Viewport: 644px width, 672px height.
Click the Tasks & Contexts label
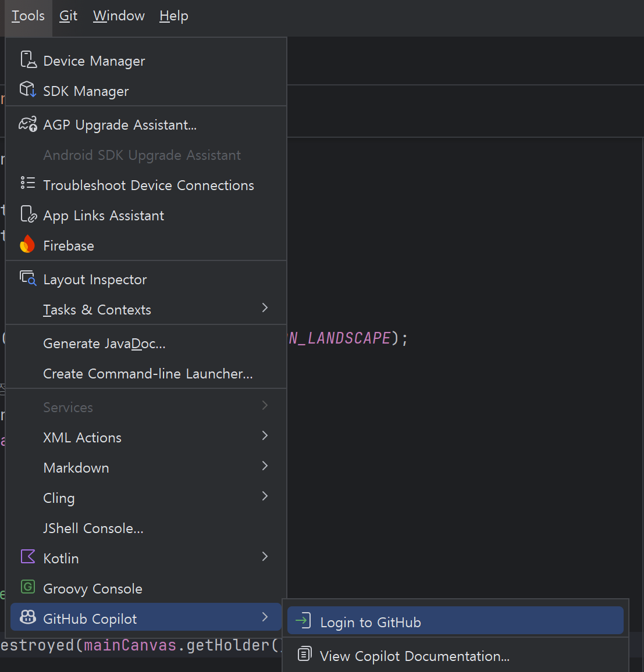pyautogui.click(x=97, y=309)
